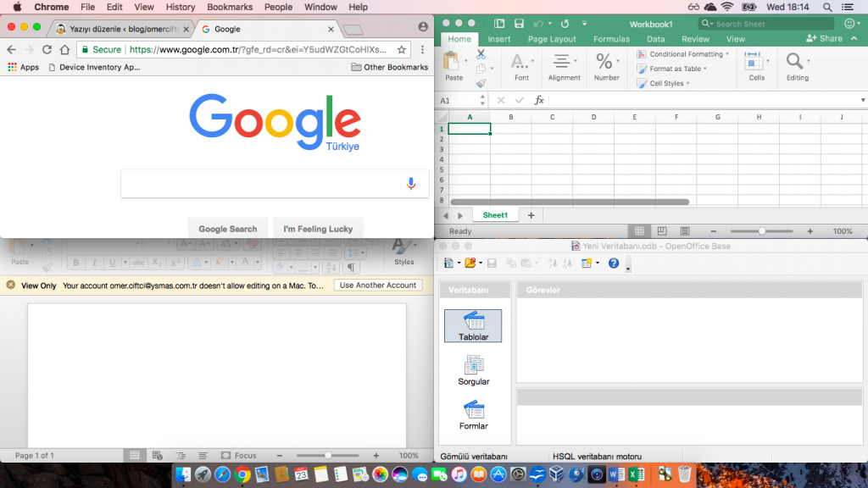The height and width of the screenshot is (488, 868).
Task: Switch Excel to Page Layout view in the status bar
Action: (662, 231)
